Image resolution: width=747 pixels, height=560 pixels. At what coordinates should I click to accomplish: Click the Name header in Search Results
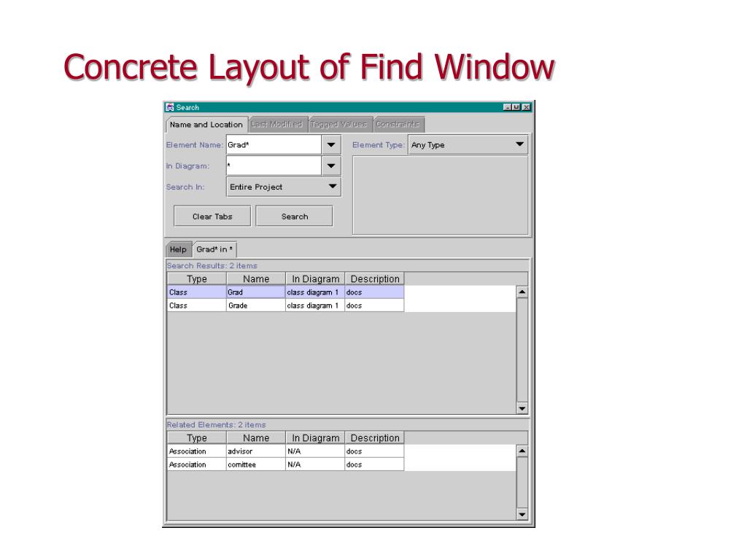pyautogui.click(x=256, y=279)
